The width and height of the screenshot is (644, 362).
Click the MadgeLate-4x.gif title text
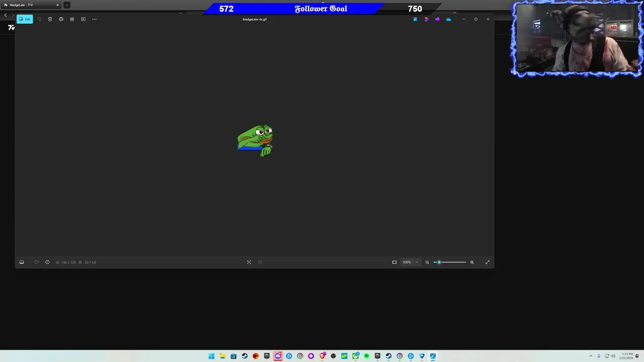(x=255, y=19)
